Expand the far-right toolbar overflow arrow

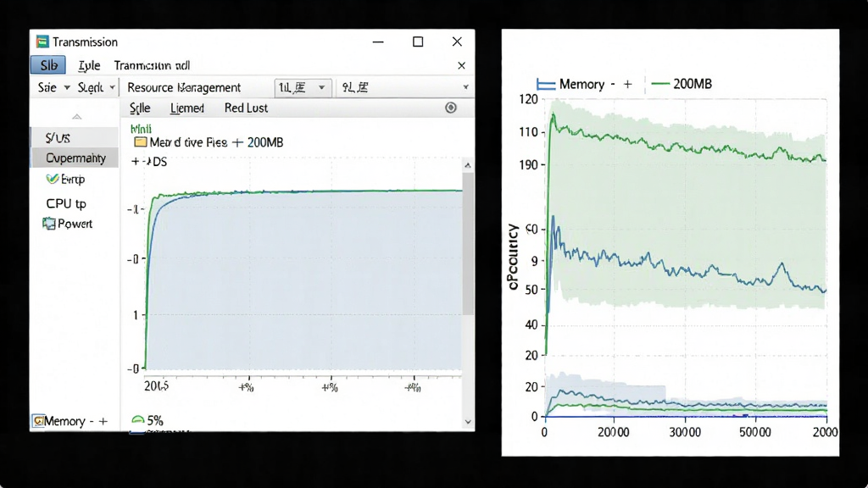point(465,87)
